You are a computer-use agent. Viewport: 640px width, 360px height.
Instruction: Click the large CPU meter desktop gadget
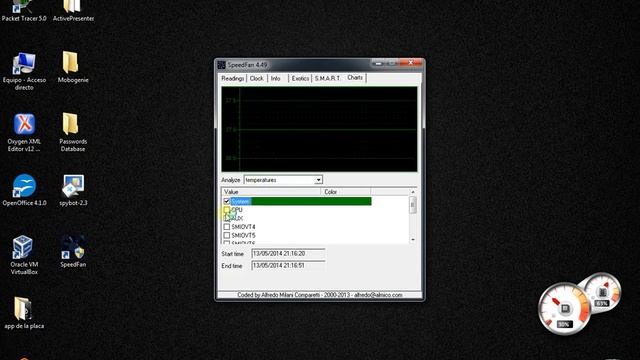[564, 309]
